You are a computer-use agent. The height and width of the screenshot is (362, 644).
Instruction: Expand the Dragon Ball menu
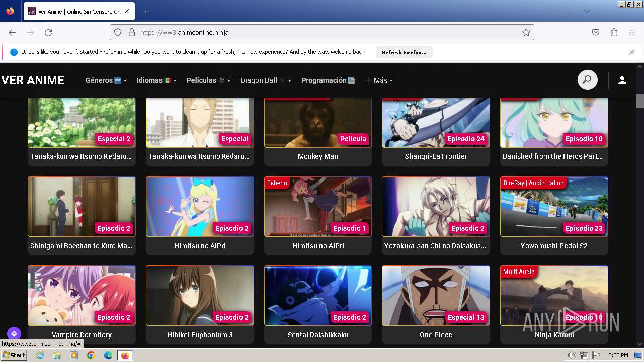pyautogui.click(x=266, y=80)
